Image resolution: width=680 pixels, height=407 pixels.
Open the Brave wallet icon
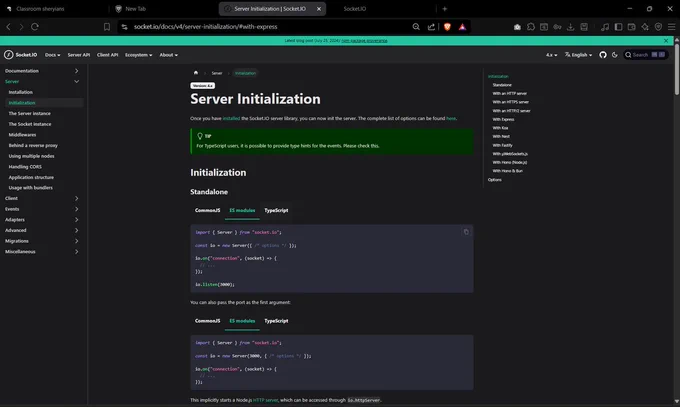632,27
